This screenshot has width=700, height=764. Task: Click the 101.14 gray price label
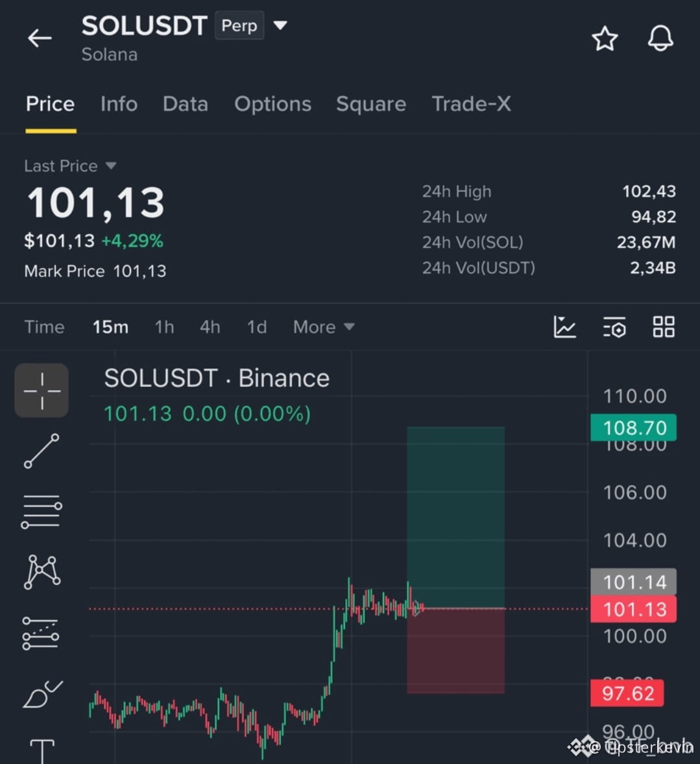633,582
